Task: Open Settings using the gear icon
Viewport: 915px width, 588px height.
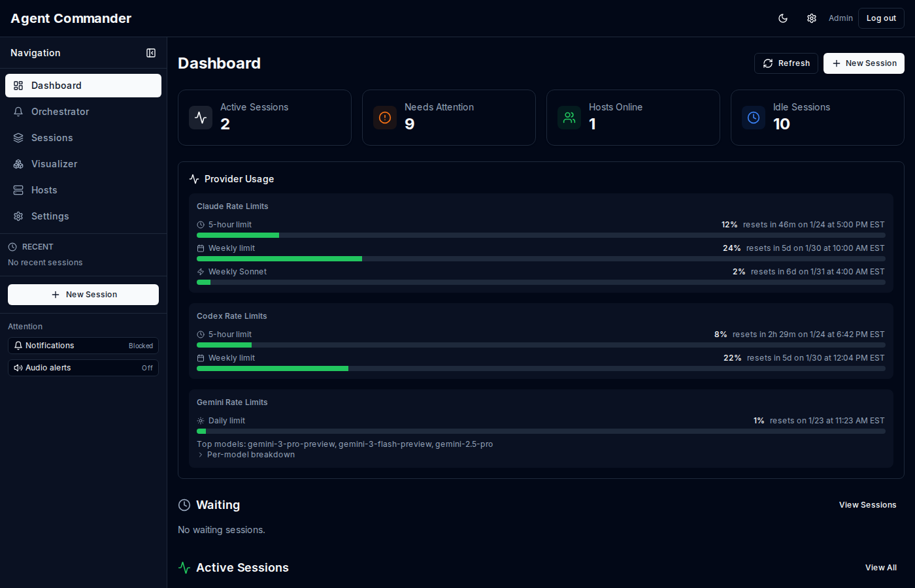Action: click(x=18, y=216)
